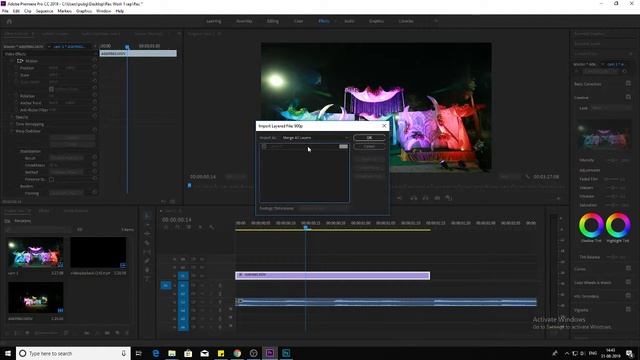Open the Media Browser panel tab
The height and width of the screenshot is (360, 640).
tap(76, 211)
